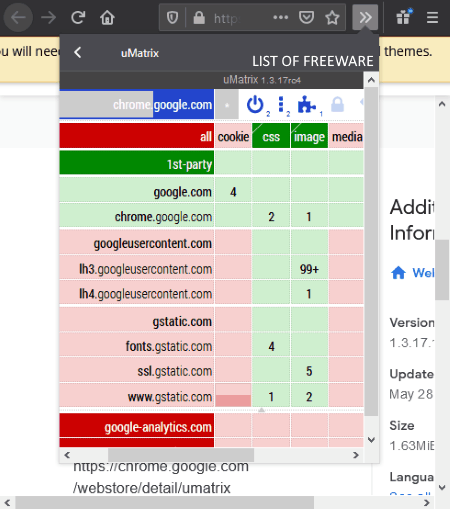Open the Firefox hamburger menu

click(432, 18)
